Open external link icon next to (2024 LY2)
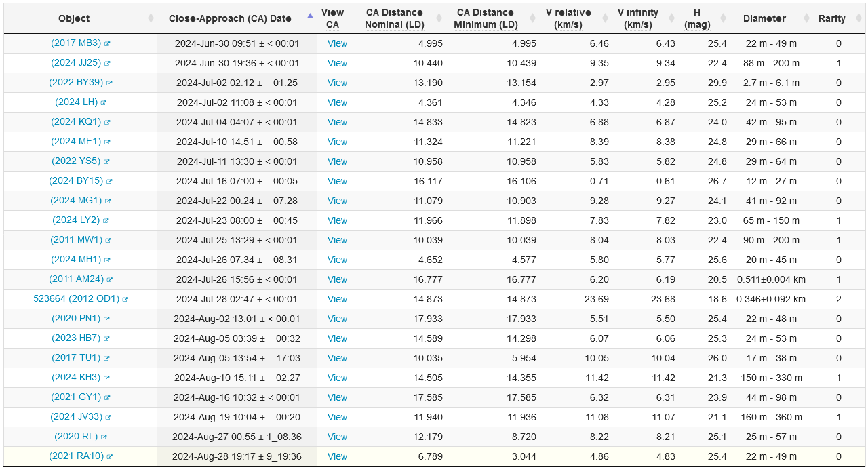 [x=106, y=220]
